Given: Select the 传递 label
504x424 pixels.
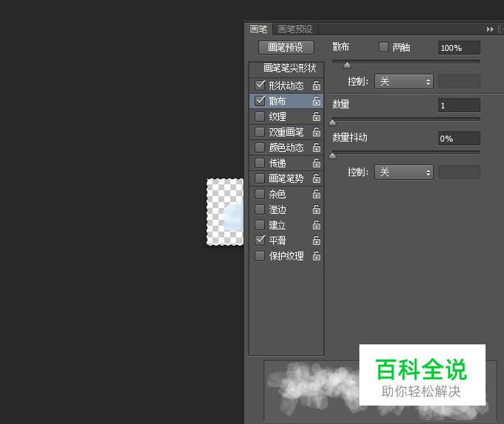Looking at the screenshot, I should tap(277, 163).
